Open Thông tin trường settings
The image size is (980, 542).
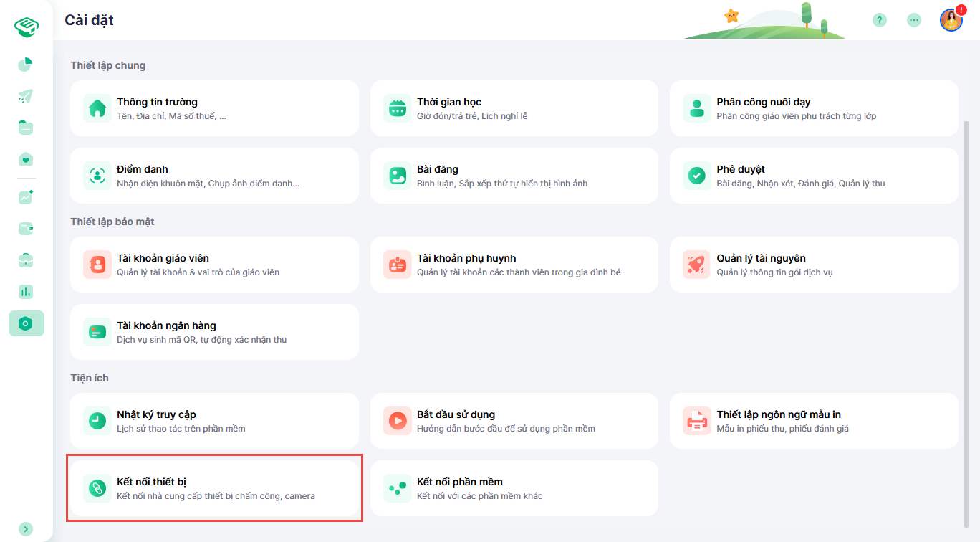click(214, 108)
